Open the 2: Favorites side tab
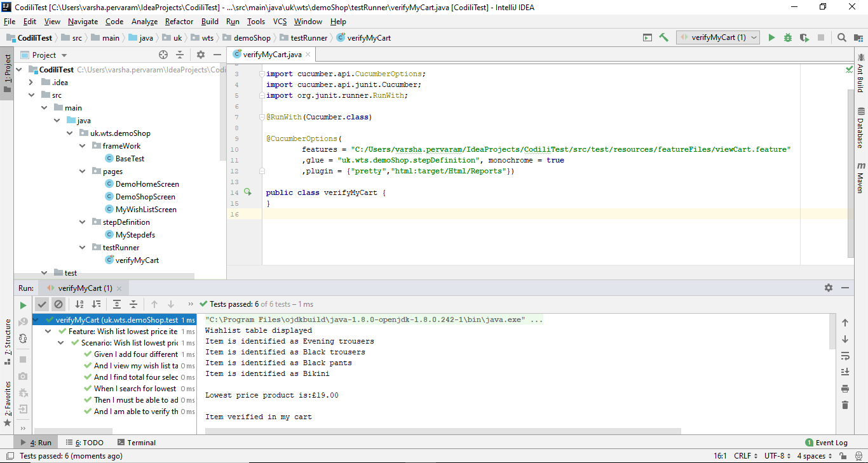This screenshot has height=463, width=868. point(7,403)
